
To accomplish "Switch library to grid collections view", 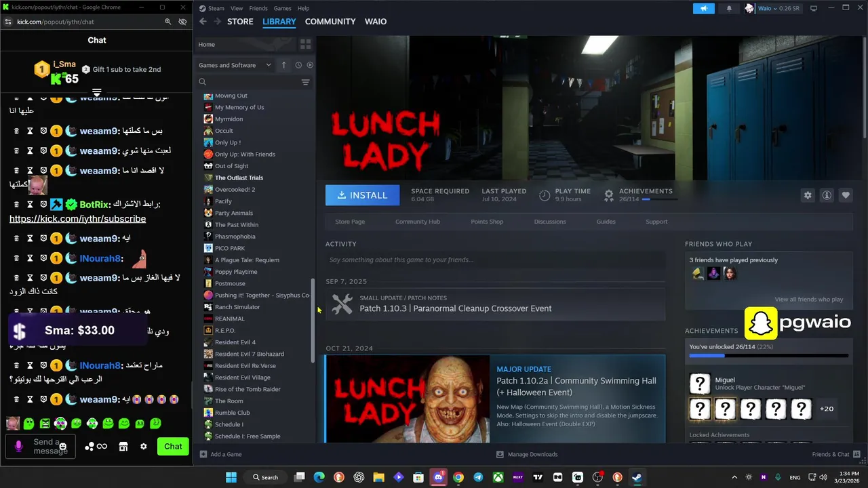I will (x=305, y=44).
